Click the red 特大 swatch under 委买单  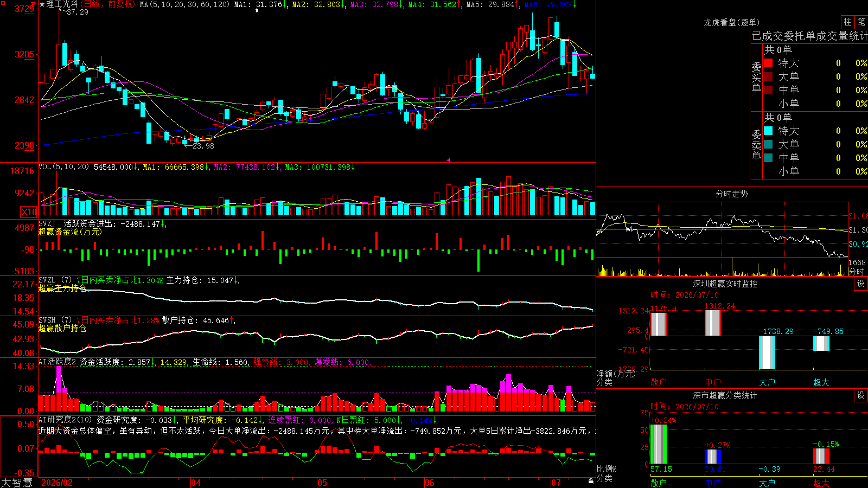click(x=768, y=63)
